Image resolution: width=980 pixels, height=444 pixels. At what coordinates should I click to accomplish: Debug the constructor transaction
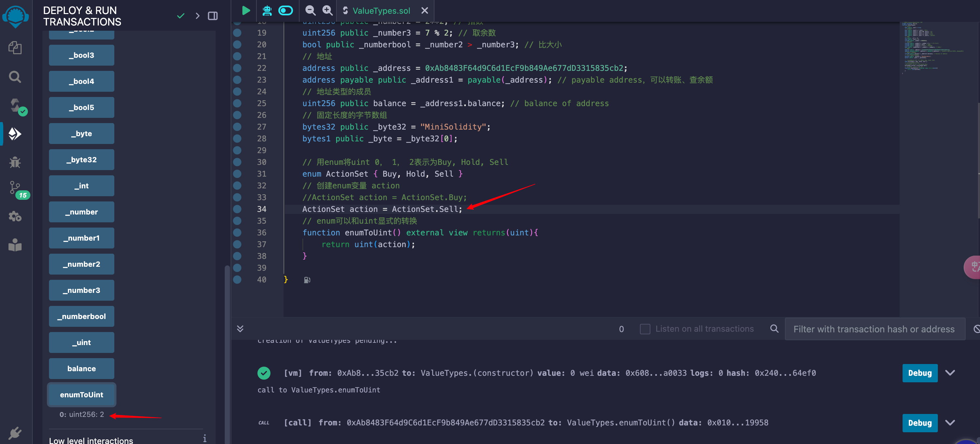click(920, 373)
